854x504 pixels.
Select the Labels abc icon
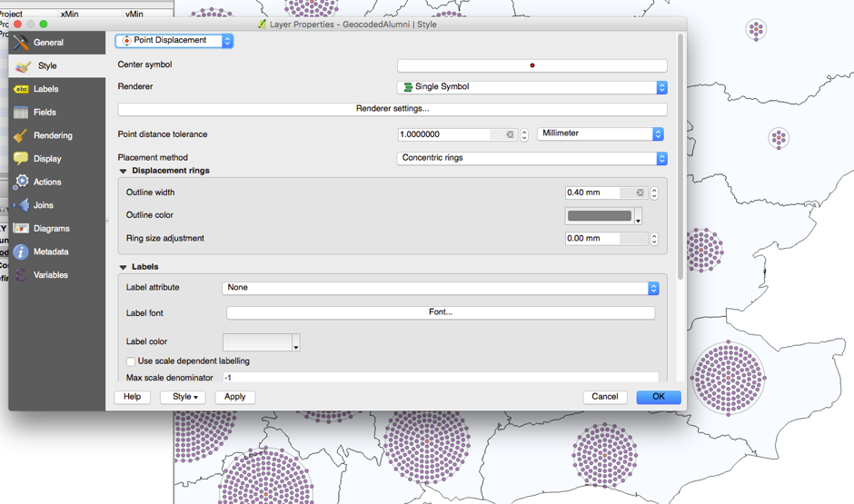(21, 89)
